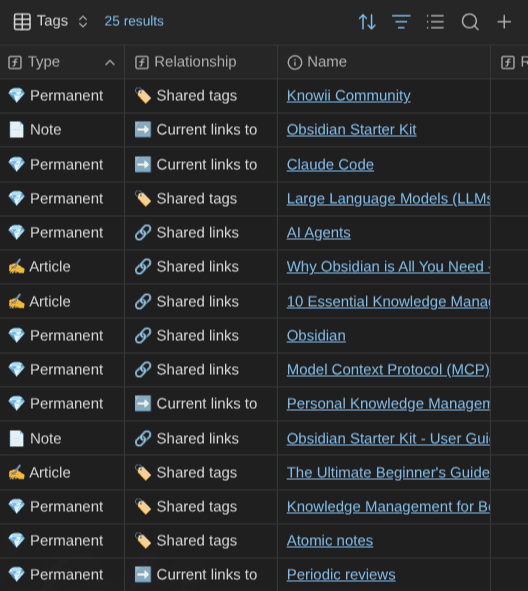The width and height of the screenshot is (528, 591).
Task: Open the Knowii Community link
Action: tap(349, 96)
